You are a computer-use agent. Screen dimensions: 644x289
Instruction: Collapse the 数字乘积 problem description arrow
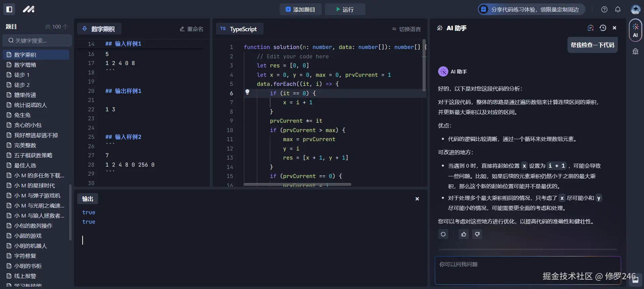click(85, 29)
